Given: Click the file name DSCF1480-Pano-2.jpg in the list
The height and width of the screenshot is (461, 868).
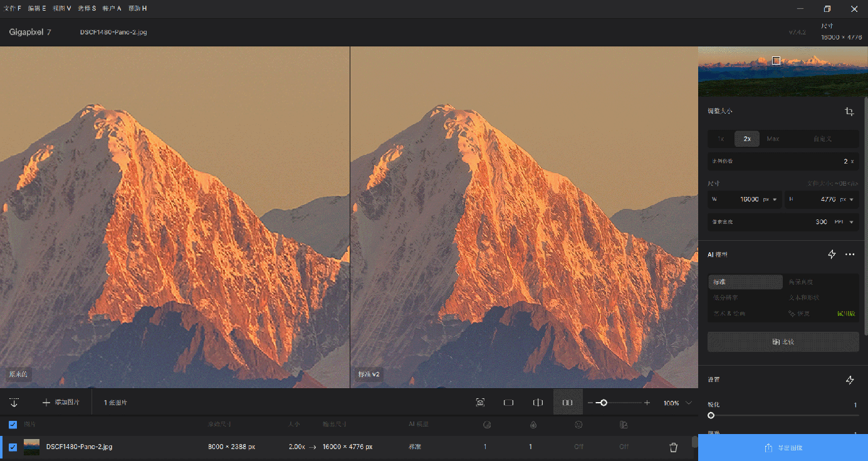Looking at the screenshot, I should pyautogui.click(x=79, y=447).
